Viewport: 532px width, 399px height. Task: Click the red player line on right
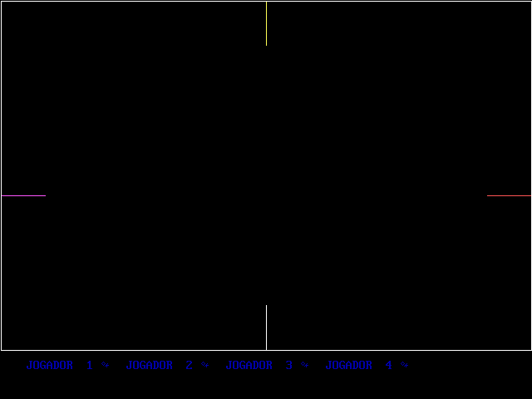click(509, 196)
